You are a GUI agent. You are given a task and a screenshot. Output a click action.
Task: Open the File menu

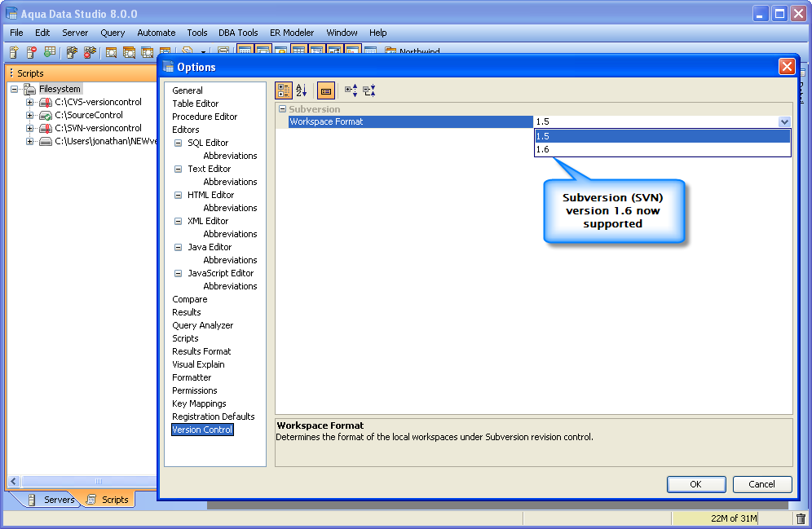[16, 33]
